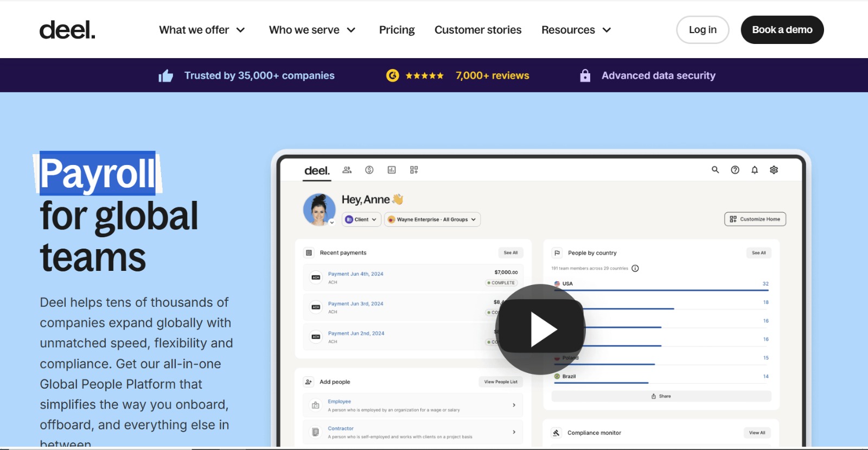Click the Recent payments list icon
The image size is (868, 450).
click(309, 253)
